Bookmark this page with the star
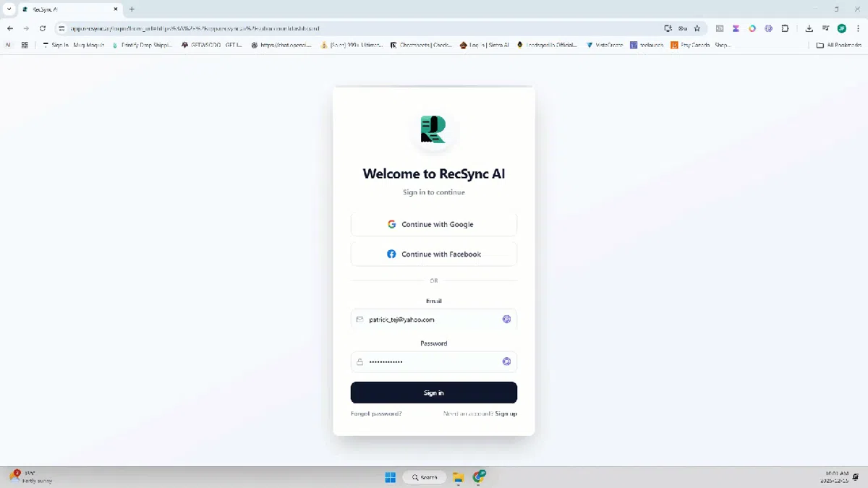The image size is (868, 488). [x=697, y=28]
